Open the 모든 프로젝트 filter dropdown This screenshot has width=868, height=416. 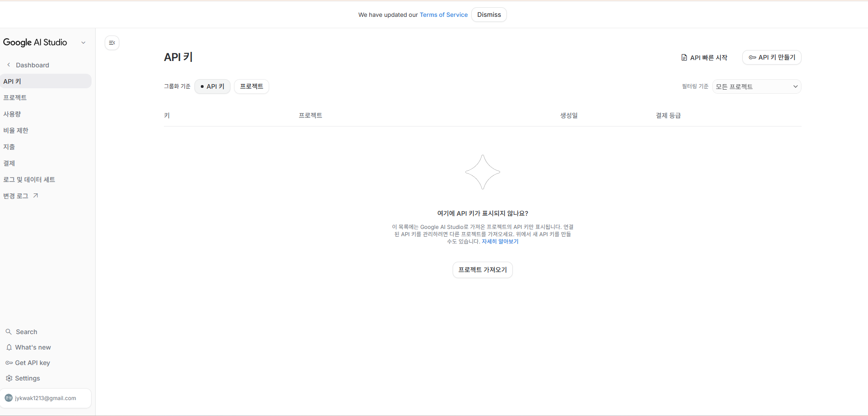click(x=756, y=86)
